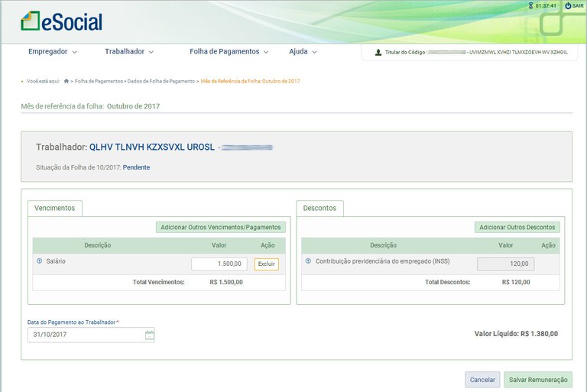Click the user icon beside Titular do Código
Screen dimensions: 587x392
pos(378,53)
